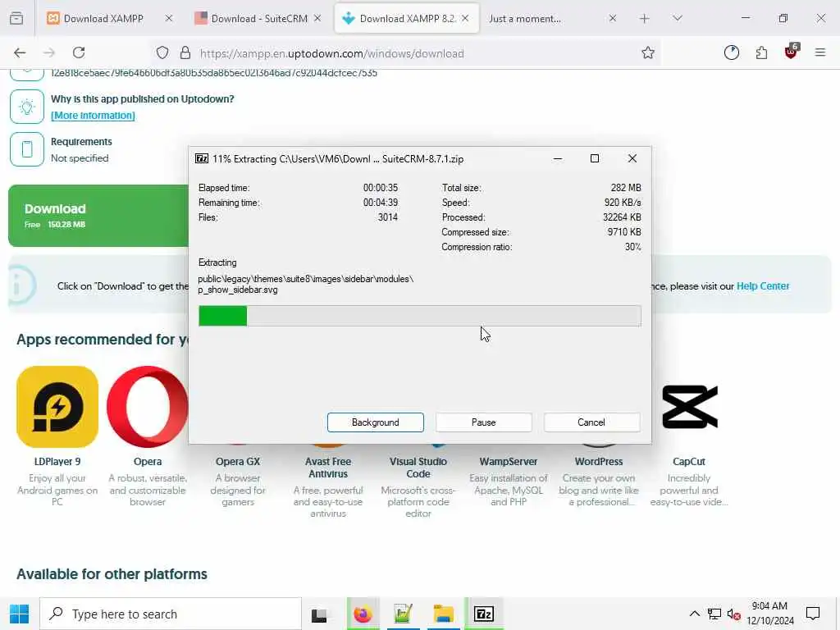This screenshot has width=840, height=630.
Task: Open File Explorer on the taskbar
Action: pos(444,614)
